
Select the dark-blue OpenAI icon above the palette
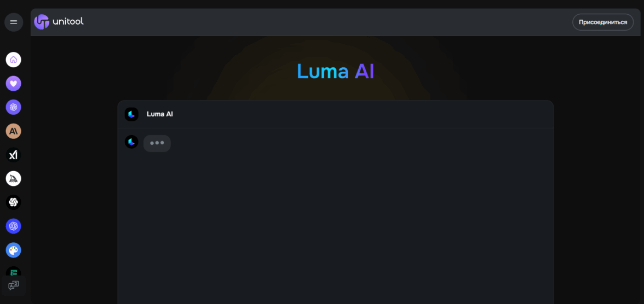(x=14, y=226)
